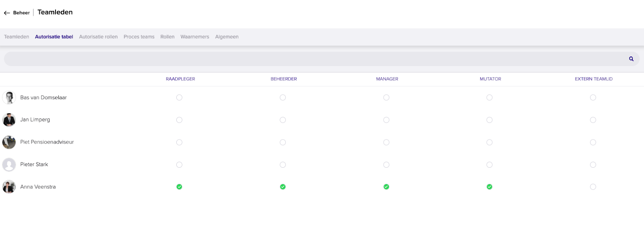
Task: Open the Rollen tab
Action: click(x=167, y=37)
